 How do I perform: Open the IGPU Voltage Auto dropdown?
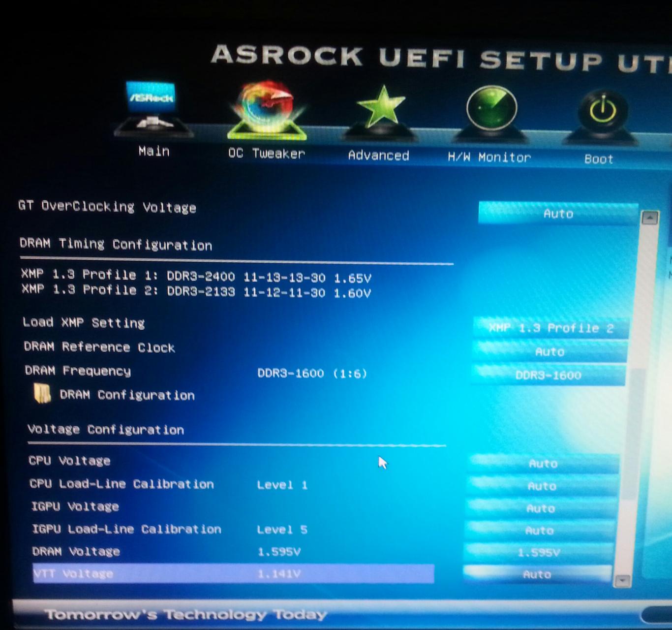point(540,508)
